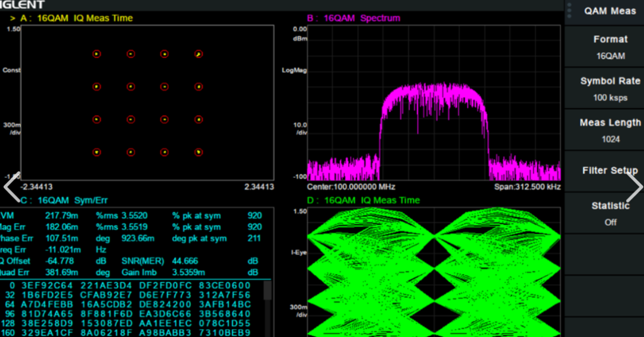This screenshot has width=644, height=337.
Task: Click the Phase Err value 107.51m
Action: click(61, 239)
